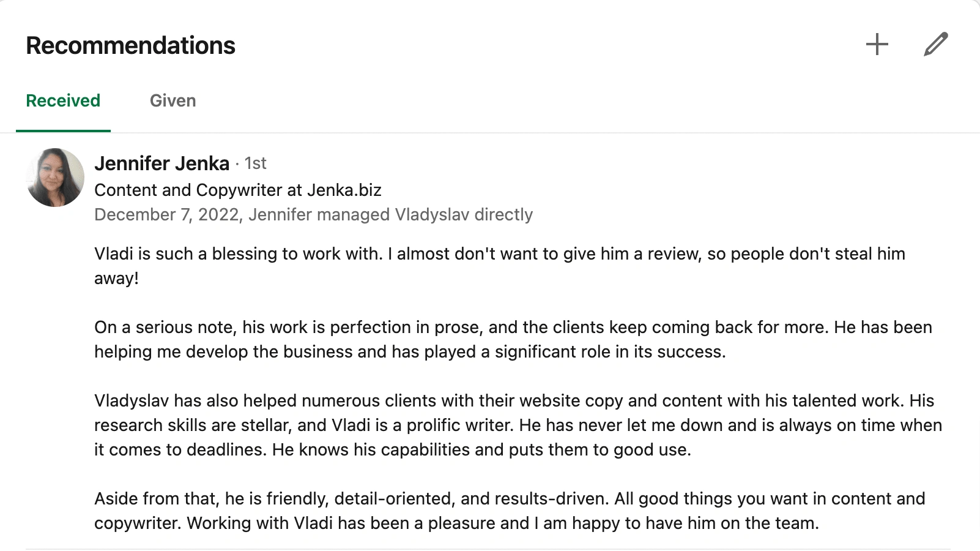Click the pencil icon to edit recommendations

click(x=935, y=45)
